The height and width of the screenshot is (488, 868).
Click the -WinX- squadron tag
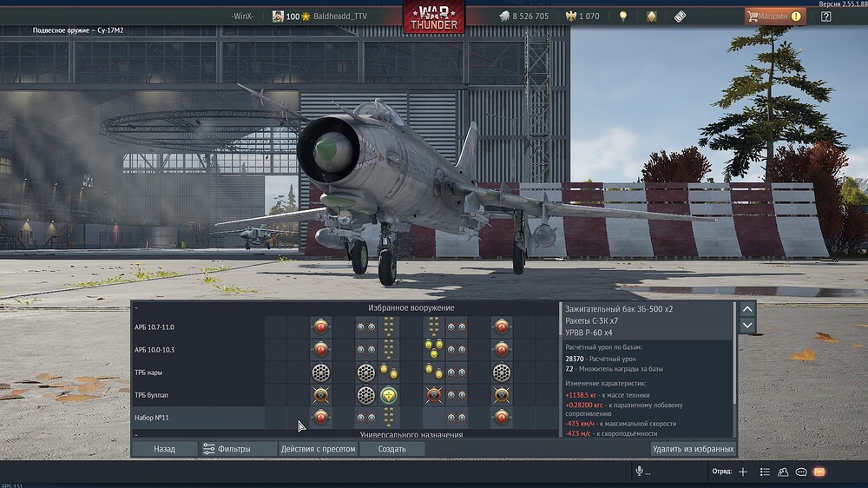(x=242, y=16)
